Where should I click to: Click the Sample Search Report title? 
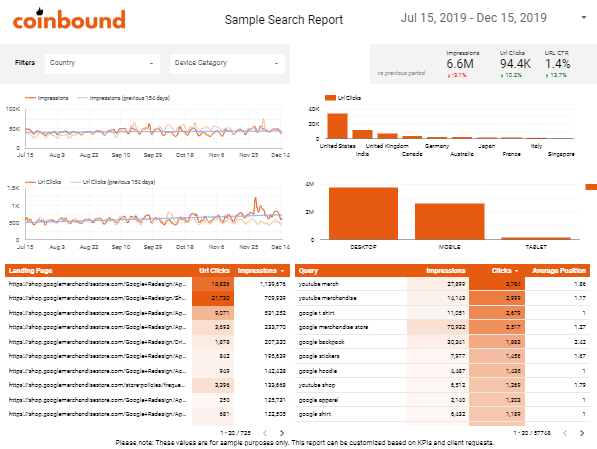[x=284, y=19]
